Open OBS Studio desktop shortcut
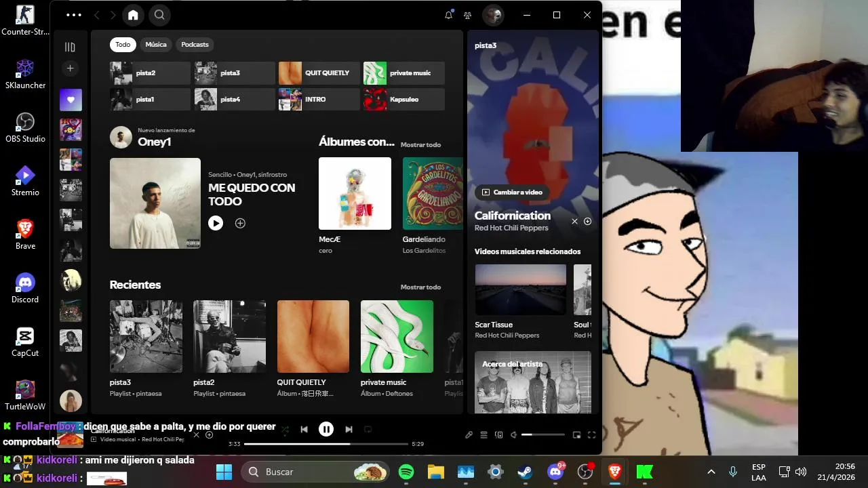The image size is (868, 488). pyautogui.click(x=25, y=127)
